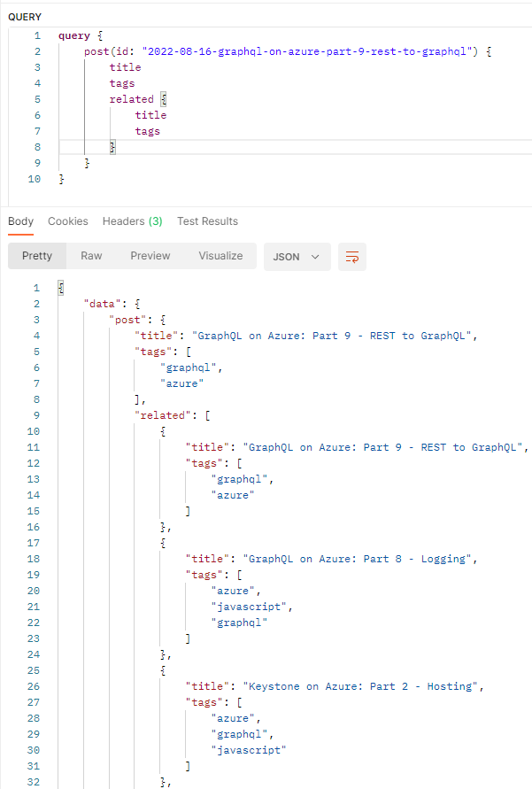Click "graphql" value on response line 13
Viewport: 532px width, 789px height.
239,480
